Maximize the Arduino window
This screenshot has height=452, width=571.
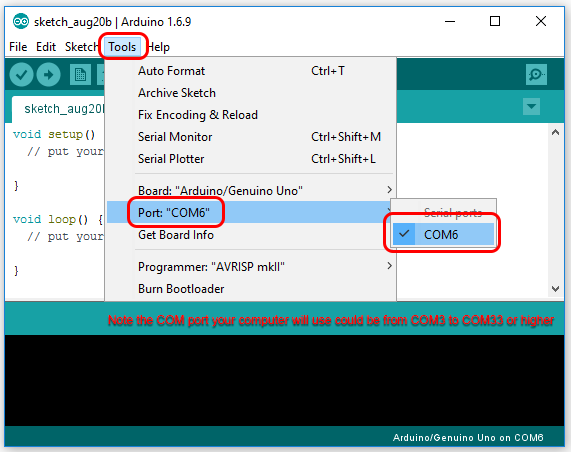pyautogui.click(x=495, y=21)
